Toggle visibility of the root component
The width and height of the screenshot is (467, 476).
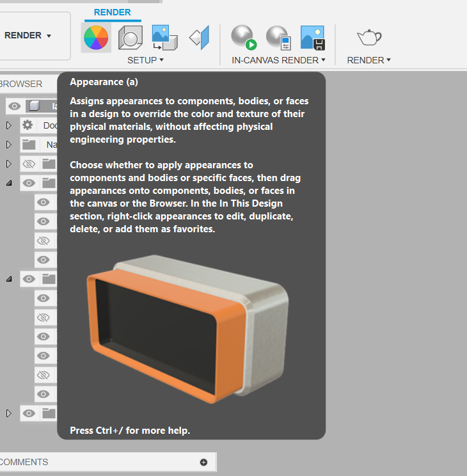14,106
